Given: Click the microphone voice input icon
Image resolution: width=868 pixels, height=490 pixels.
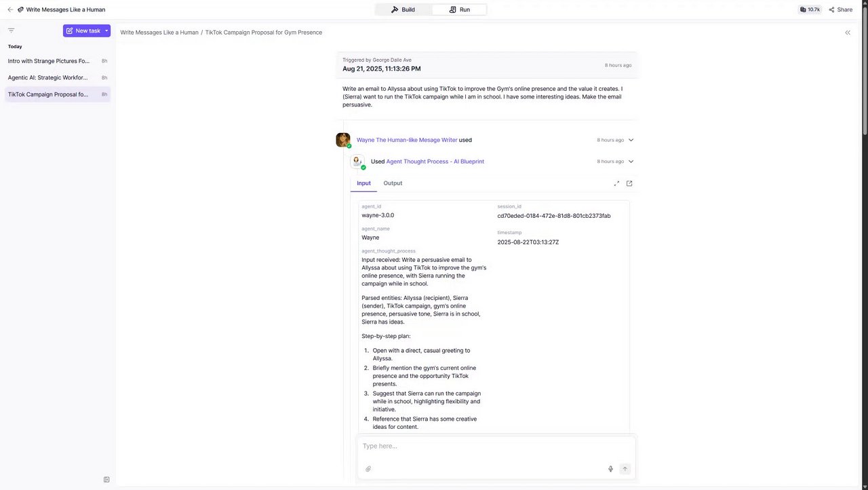Looking at the screenshot, I should point(610,469).
